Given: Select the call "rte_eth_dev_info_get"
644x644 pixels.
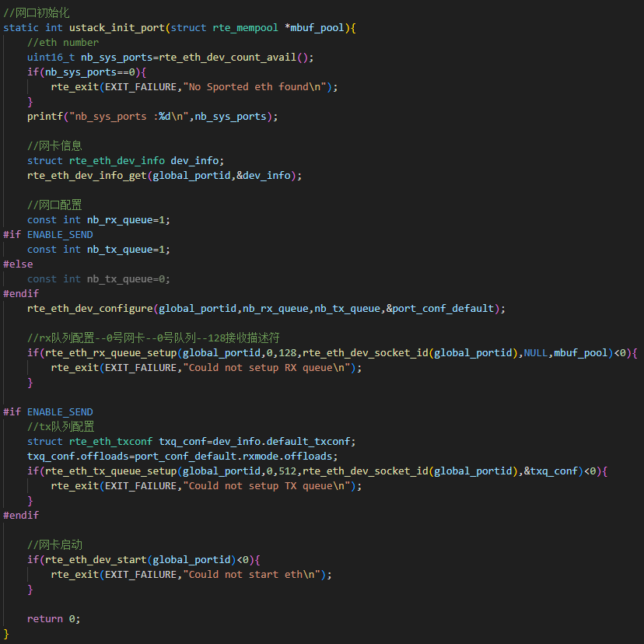Looking at the screenshot, I should tap(86, 176).
